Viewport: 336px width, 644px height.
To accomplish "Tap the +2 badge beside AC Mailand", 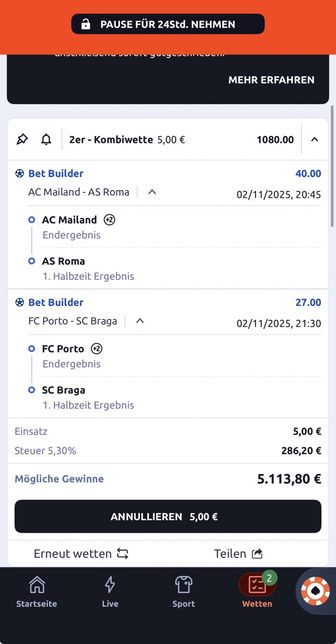I will pos(110,220).
